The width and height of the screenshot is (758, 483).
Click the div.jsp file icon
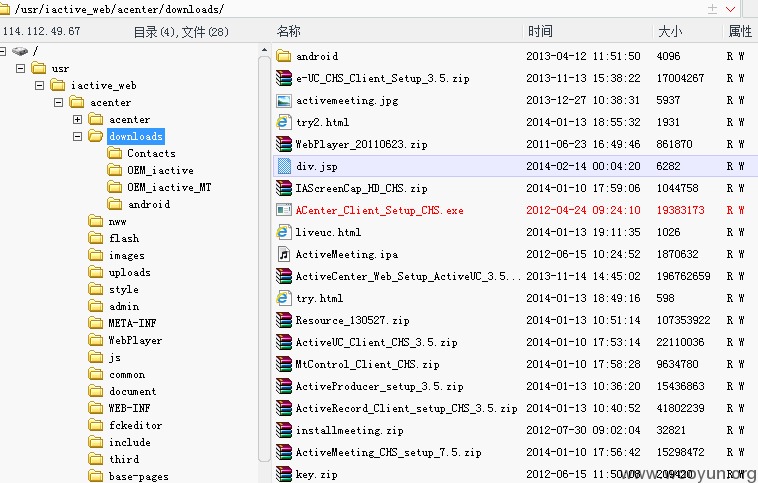[284, 166]
